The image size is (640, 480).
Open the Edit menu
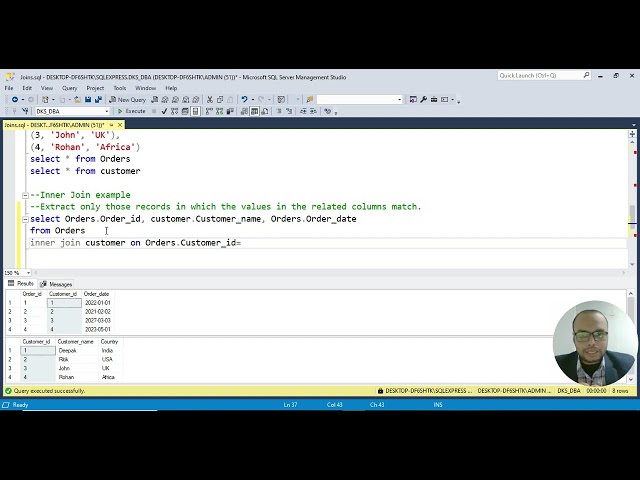(27, 88)
